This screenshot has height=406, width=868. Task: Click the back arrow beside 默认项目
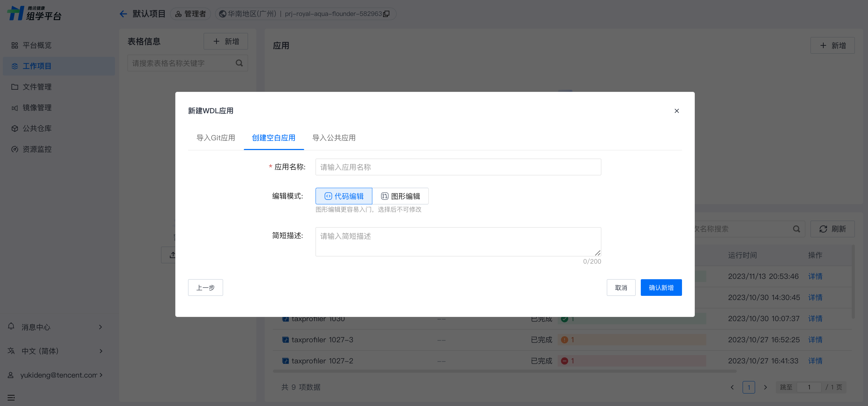tap(123, 14)
